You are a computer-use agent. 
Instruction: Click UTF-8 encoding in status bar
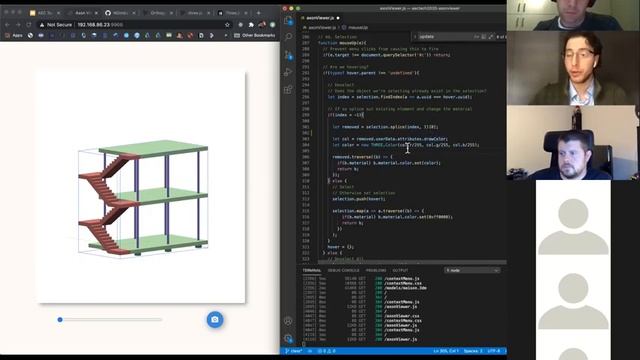494,351
